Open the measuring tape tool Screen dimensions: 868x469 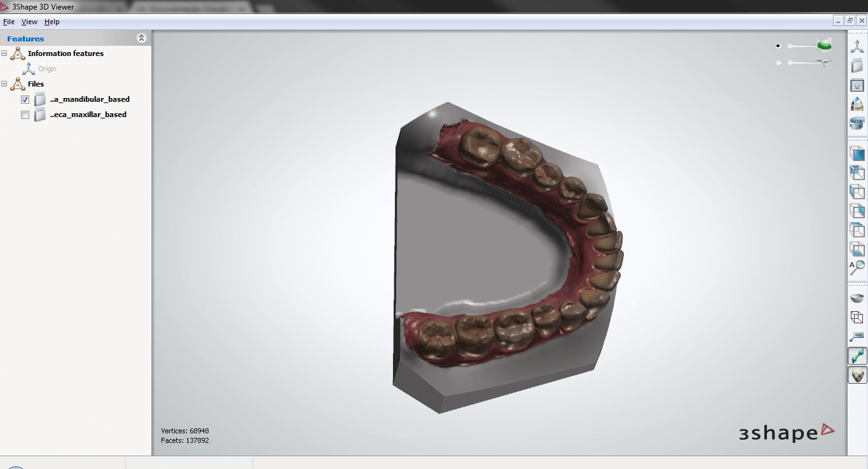pyautogui.click(x=857, y=123)
